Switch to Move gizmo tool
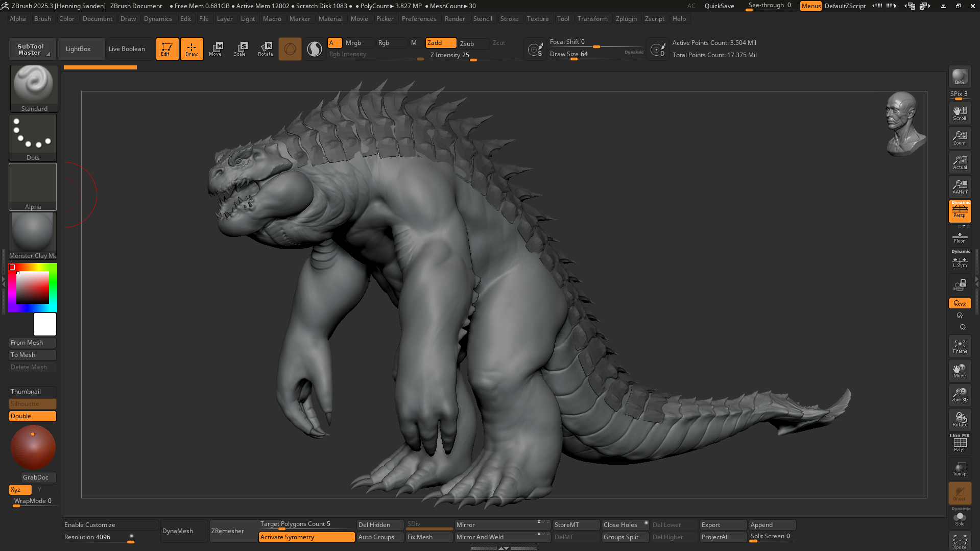The image size is (980, 551). coord(216,49)
